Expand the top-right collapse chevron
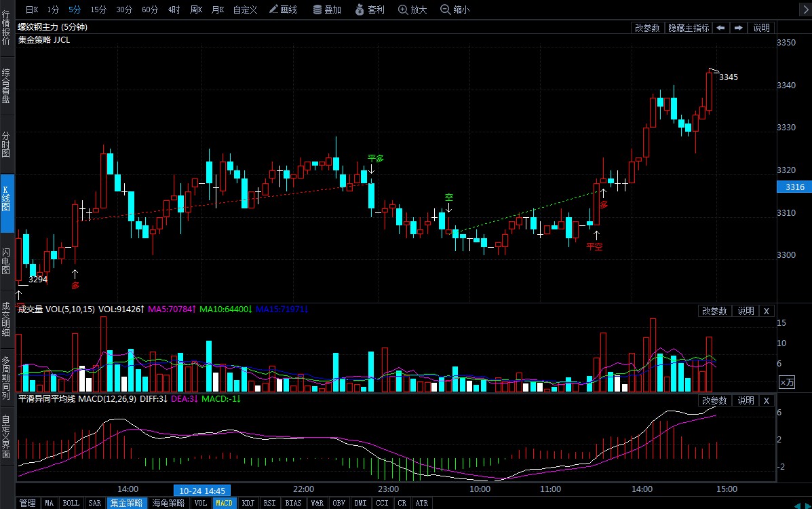Screen dimensions: 812x509 click(x=805, y=10)
